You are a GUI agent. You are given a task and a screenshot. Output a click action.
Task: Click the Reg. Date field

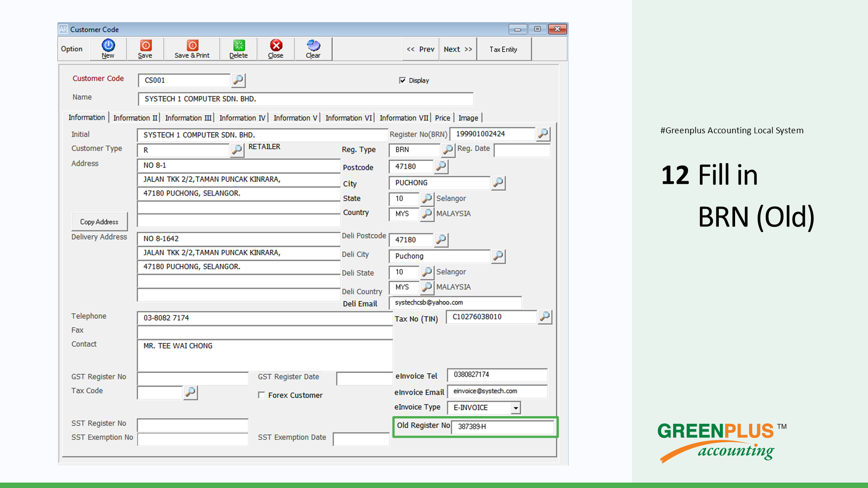[x=522, y=150]
